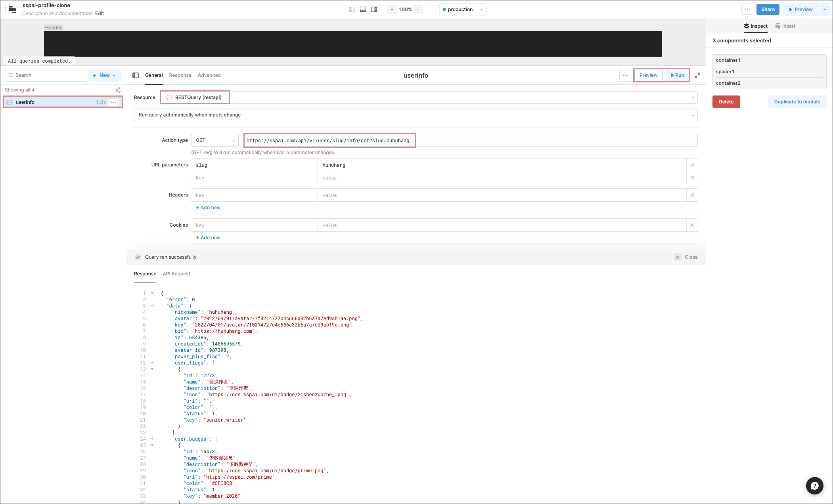This screenshot has width=833, height=504.
Task: Select container1 in the selected components list
Action: 769,60
